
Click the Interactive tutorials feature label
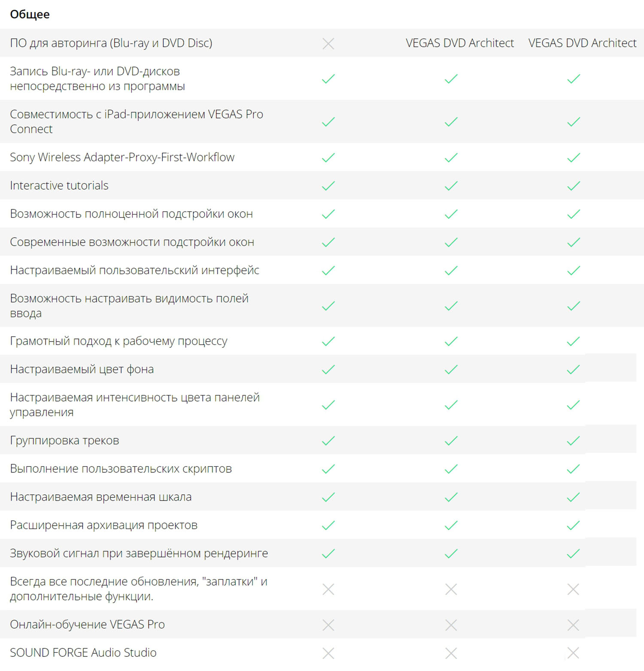(x=59, y=185)
